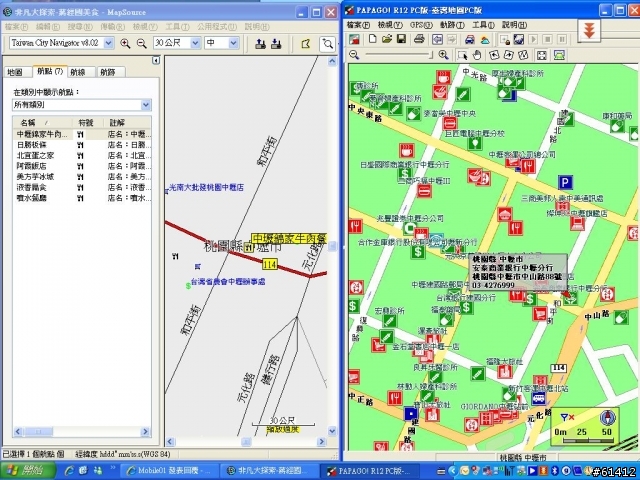Screen dimensions: 640x480
Task: Select the hand pan tool in PAPAGO
Action: [x=477, y=54]
